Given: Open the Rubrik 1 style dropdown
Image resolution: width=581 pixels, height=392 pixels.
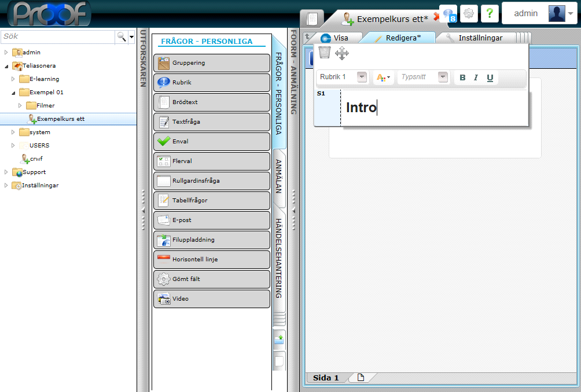Looking at the screenshot, I should coord(362,77).
